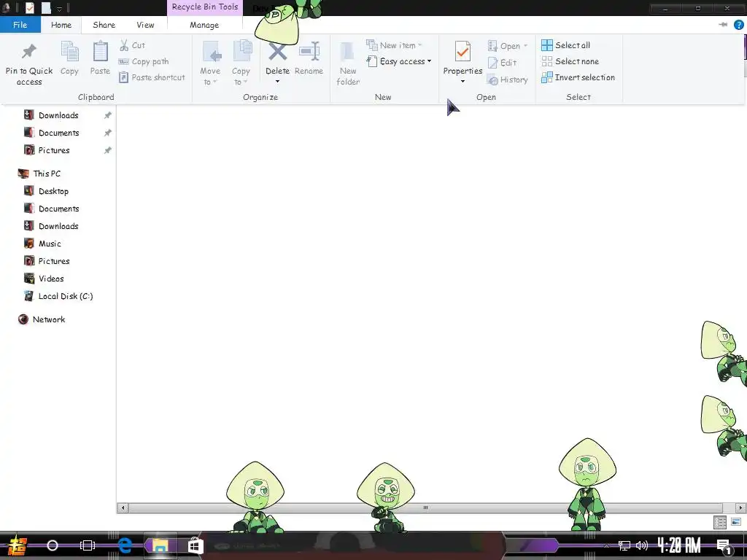Click the Pictures folder icon under This PC
The image size is (747, 560).
29,261
